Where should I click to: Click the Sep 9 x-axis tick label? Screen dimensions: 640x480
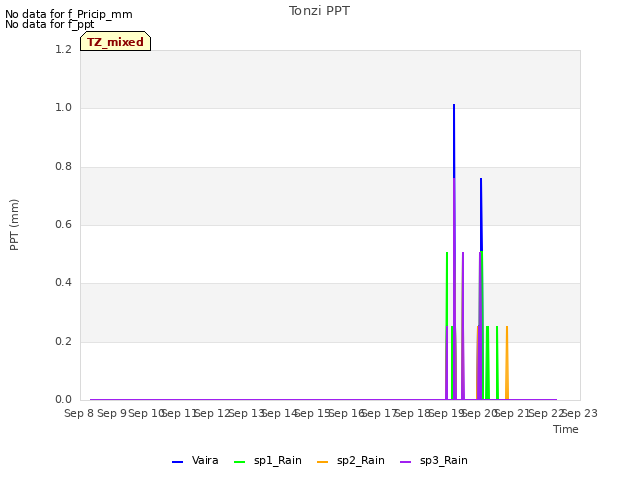[112, 413]
